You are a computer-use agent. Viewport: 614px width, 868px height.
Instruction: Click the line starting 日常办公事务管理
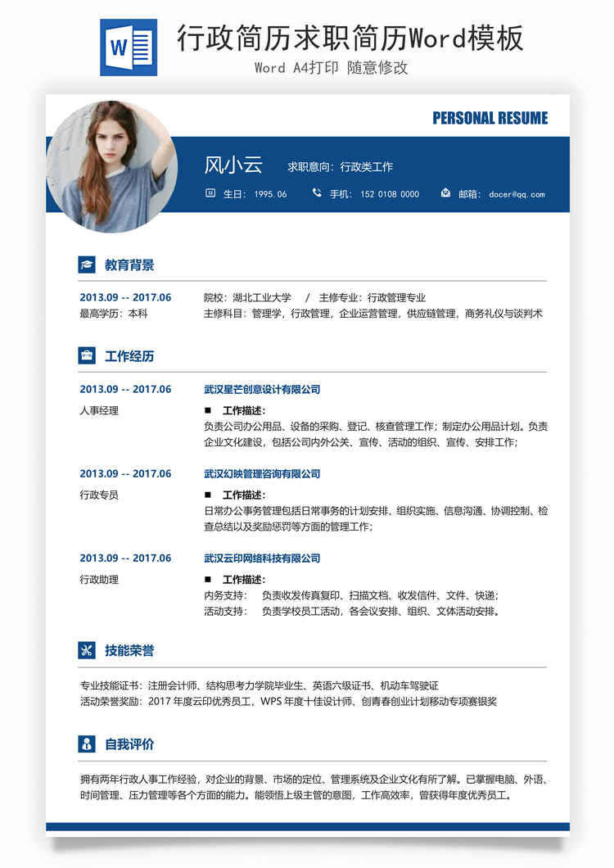(376, 511)
